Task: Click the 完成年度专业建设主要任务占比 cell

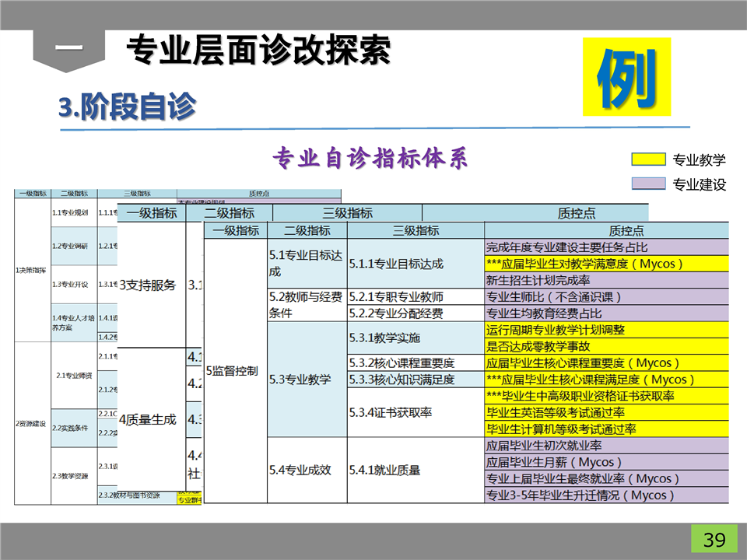Action: click(x=606, y=247)
